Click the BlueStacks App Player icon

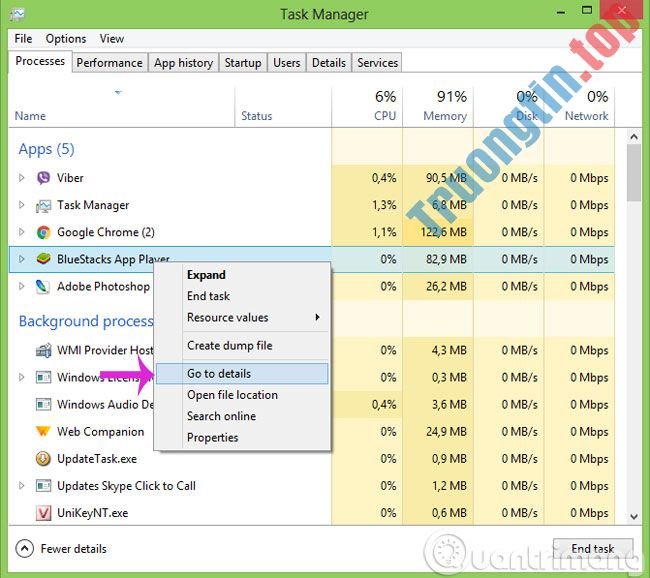(x=43, y=259)
